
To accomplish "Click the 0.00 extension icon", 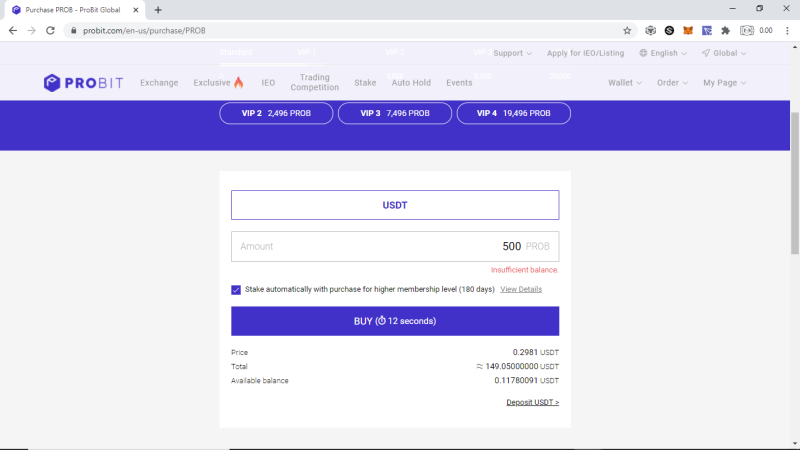I will pyautogui.click(x=756, y=31).
